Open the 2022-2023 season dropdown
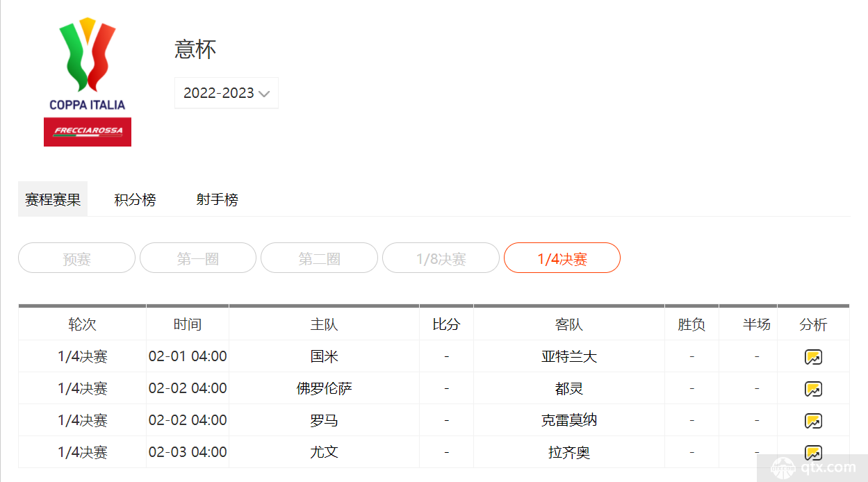Viewport: 868px width, 482px height. tap(227, 93)
